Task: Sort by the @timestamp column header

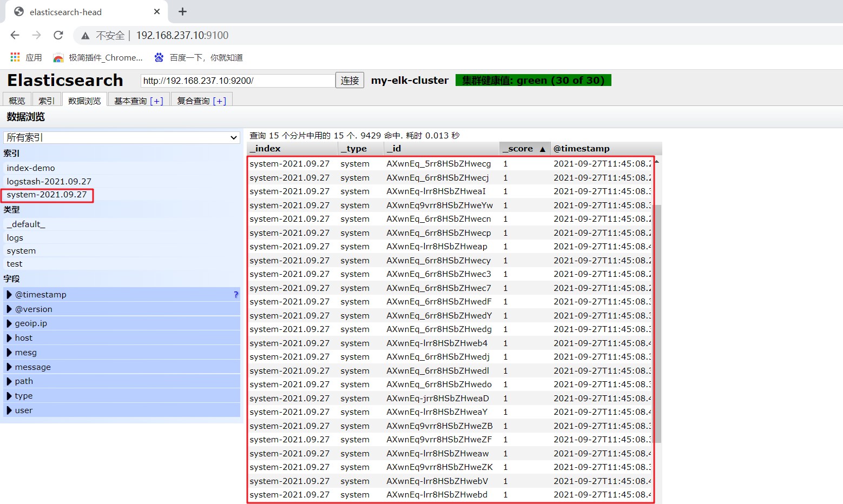Action: coord(606,149)
